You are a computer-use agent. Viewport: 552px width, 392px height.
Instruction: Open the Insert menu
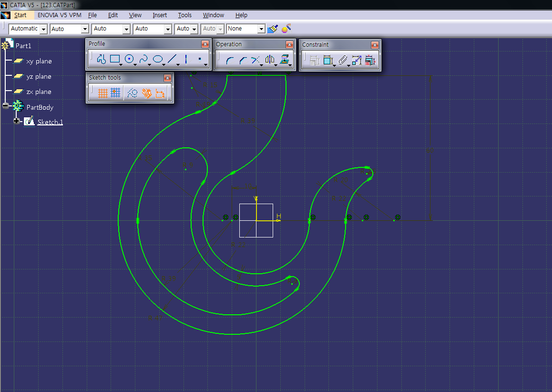(x=160, y=15)
